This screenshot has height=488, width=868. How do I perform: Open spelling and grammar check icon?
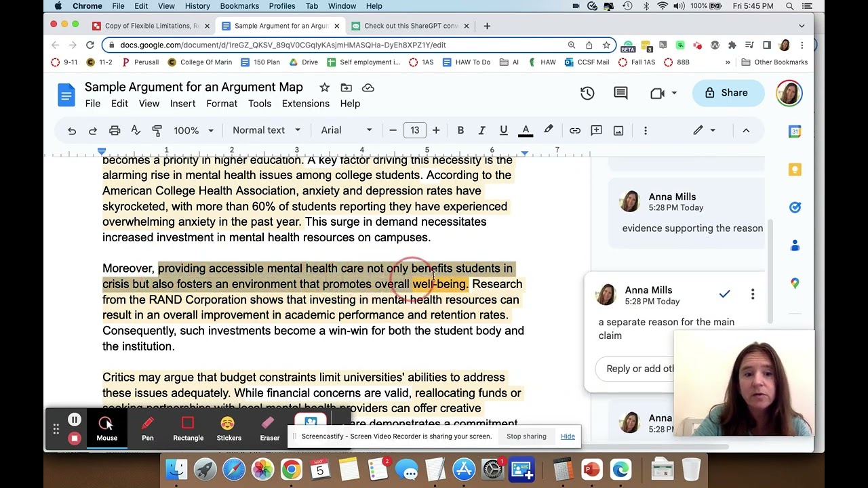136,130
